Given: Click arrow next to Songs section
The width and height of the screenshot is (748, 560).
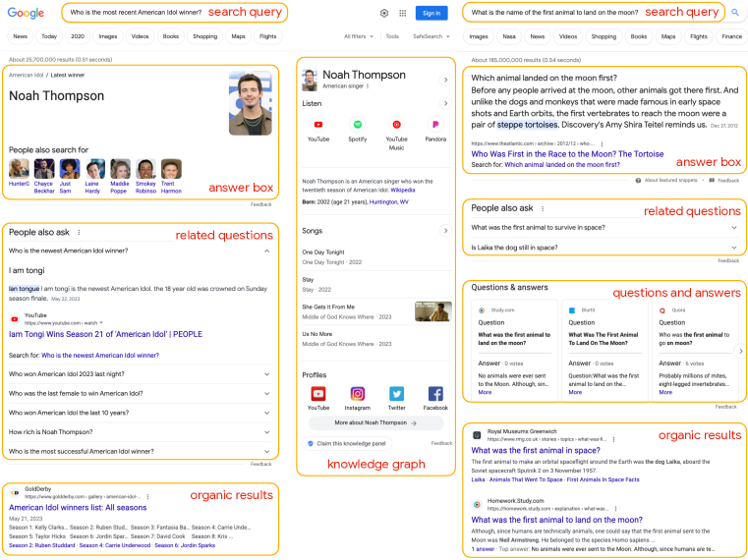Looking at the screenshot, I should [445, 231].
